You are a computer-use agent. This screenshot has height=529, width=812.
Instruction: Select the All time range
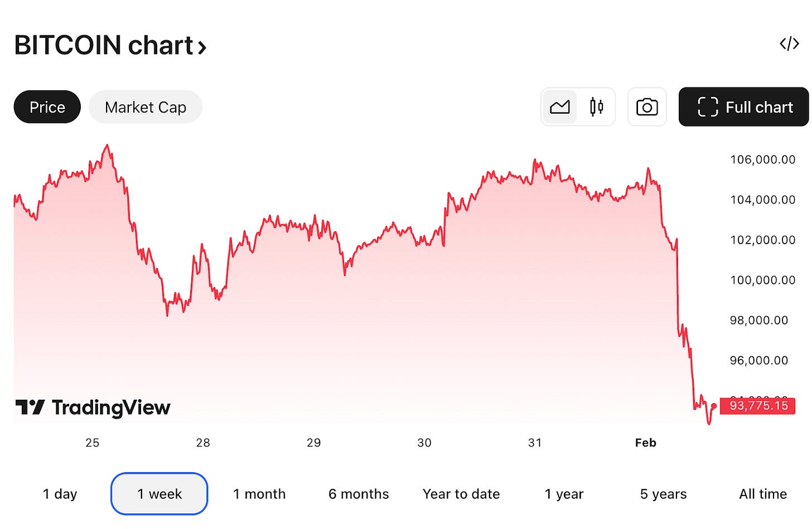(x=763, y=493)
